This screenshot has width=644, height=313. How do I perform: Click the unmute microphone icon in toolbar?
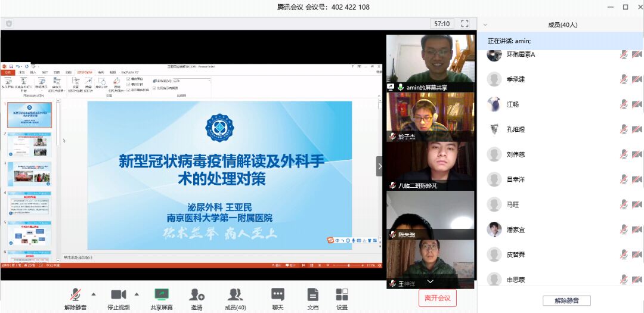[76, 295]
